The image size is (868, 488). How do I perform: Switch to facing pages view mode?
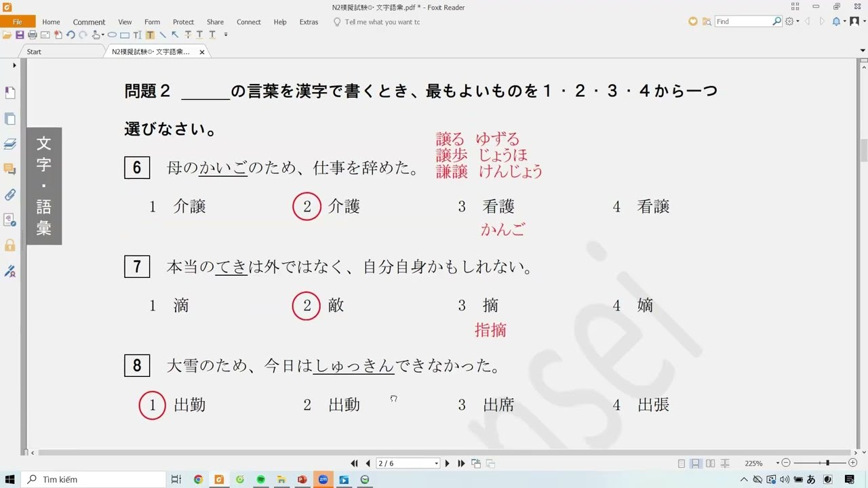(x=710, y=464)
